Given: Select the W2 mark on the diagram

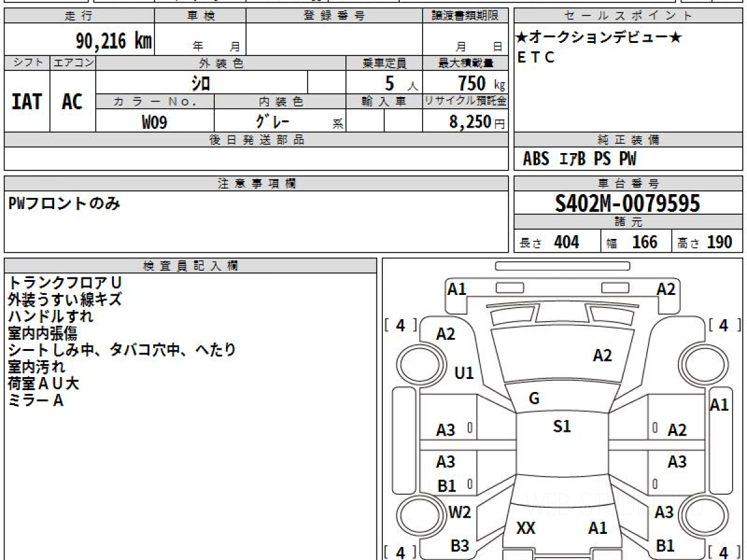Looking at the screenshot, I should 459,513.
